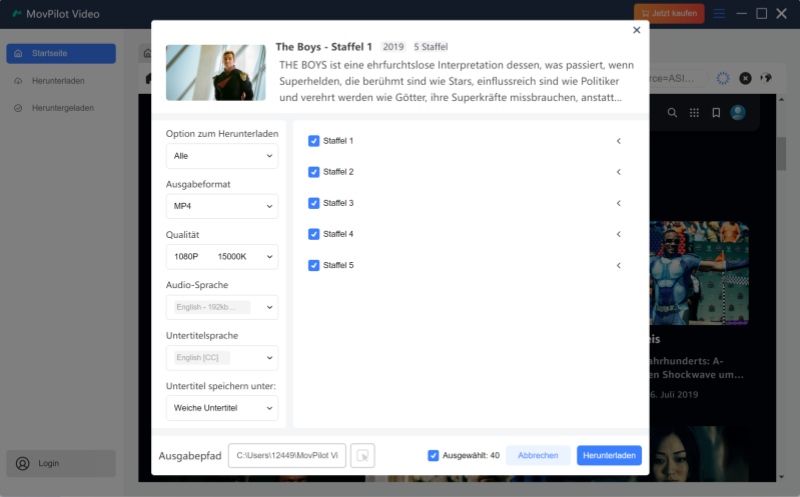Click the black X clear-URL icon
The image size is (800, 497).
tap(745, 78)
